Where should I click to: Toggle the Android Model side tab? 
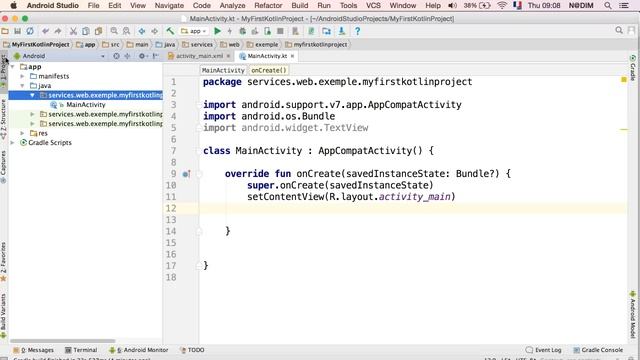pyautogui.click(x=633, y=314)
